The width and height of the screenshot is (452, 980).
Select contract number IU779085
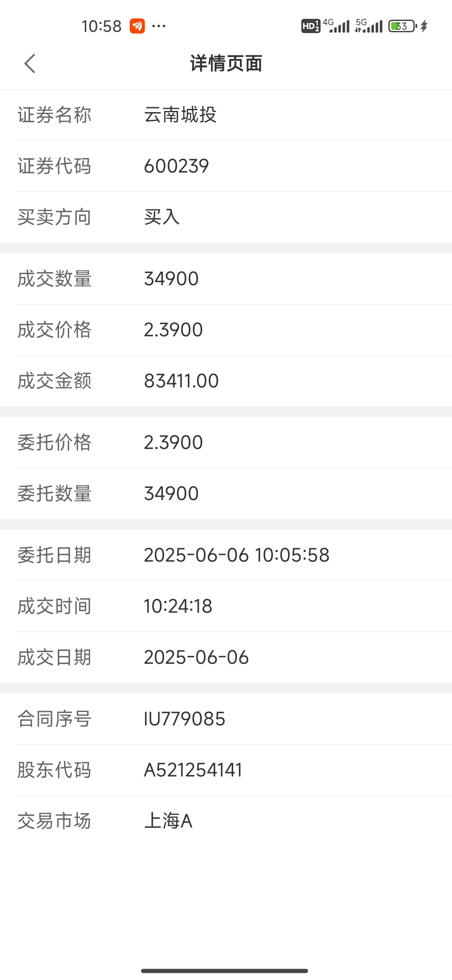pos(185,719)
